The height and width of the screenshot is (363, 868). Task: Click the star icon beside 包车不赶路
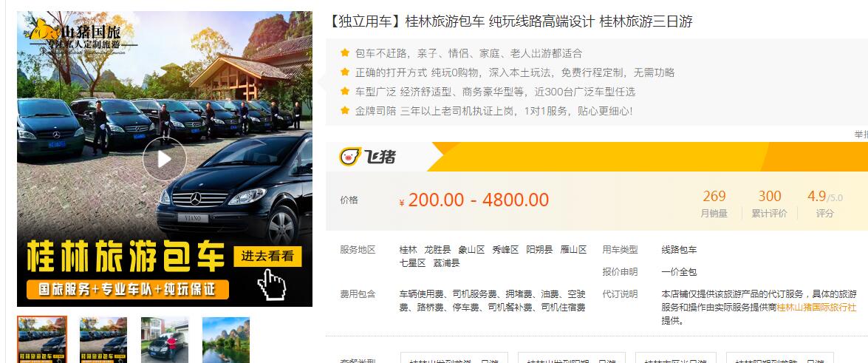pos(345,53)
